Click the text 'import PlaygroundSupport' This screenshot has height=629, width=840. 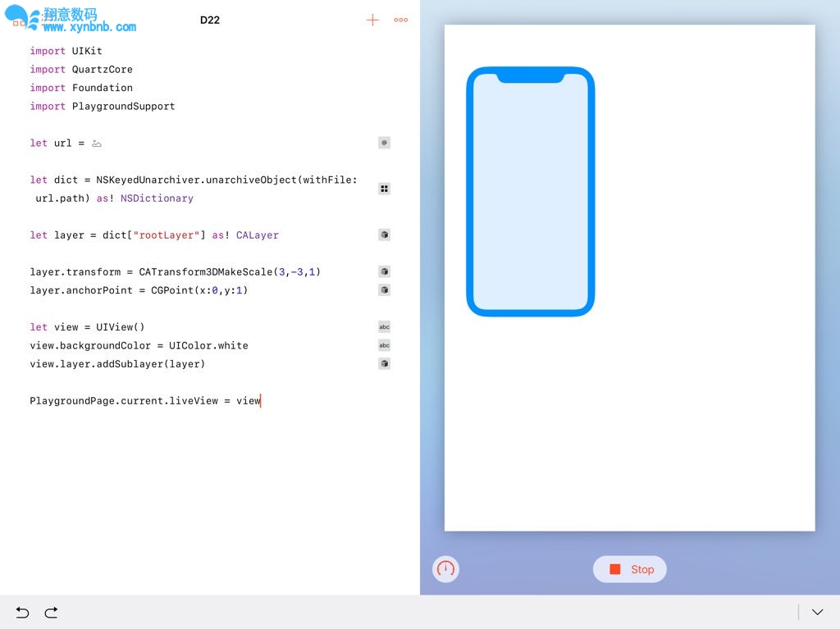103,106
